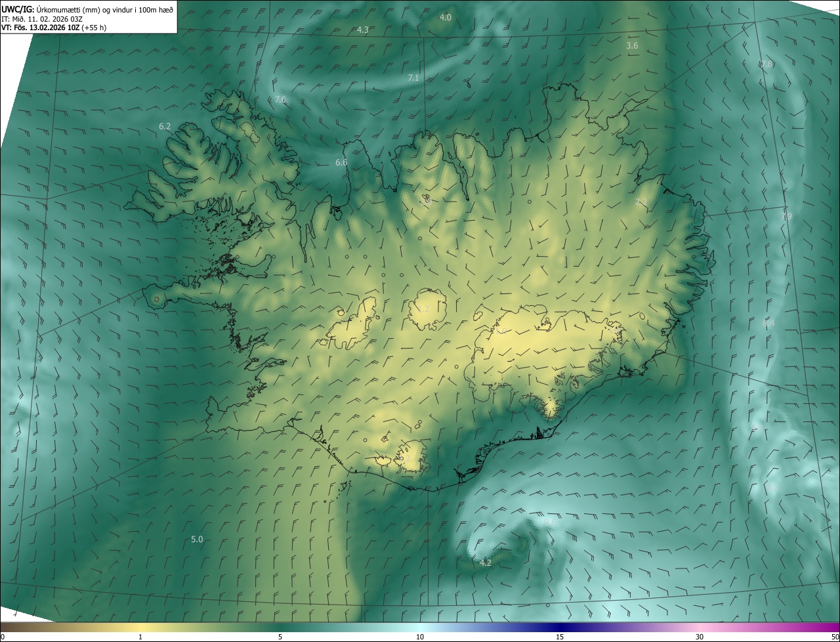Click the initial time line "IT: Mið. 11. 02. 2026 03Z"
840x642 pixels.
[x=41, y=18]
